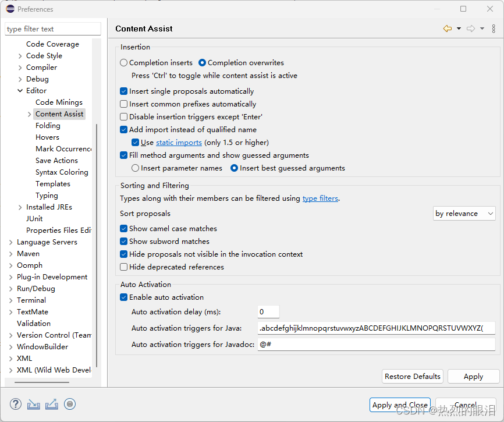504x422 pixels.
Task: Click the export preferences icon
Action: [51, 404]
